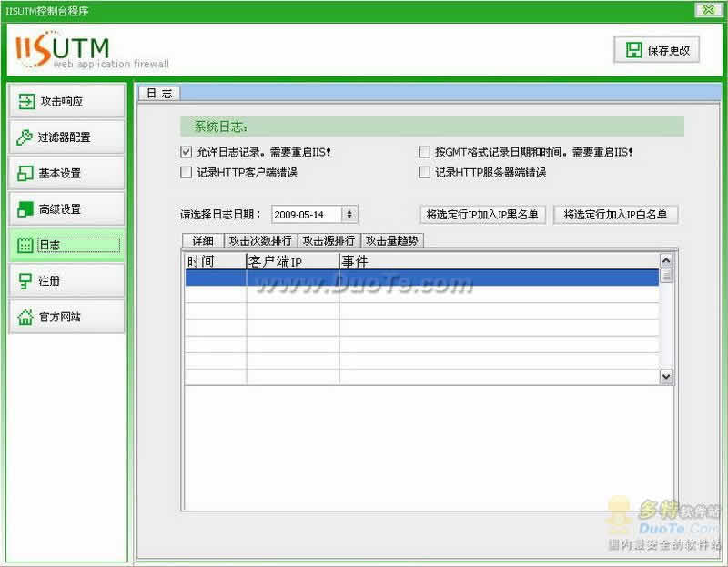Click the date spinner arrows

click(349, 215)
